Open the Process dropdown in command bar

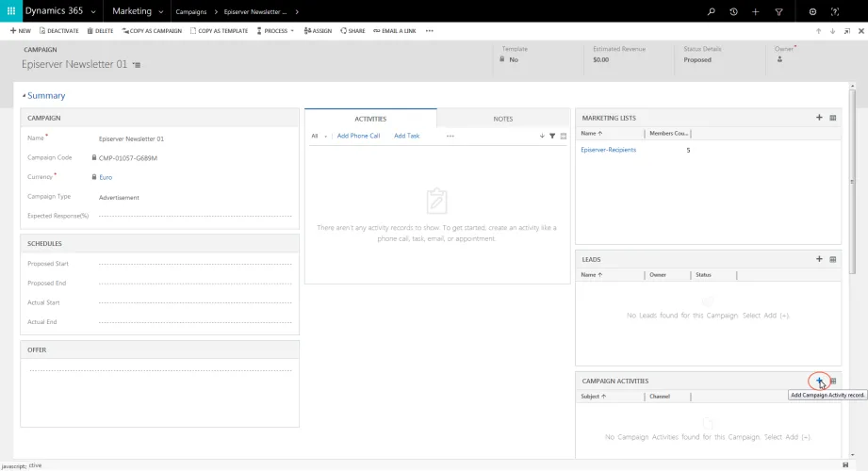(x=275, y=31)
